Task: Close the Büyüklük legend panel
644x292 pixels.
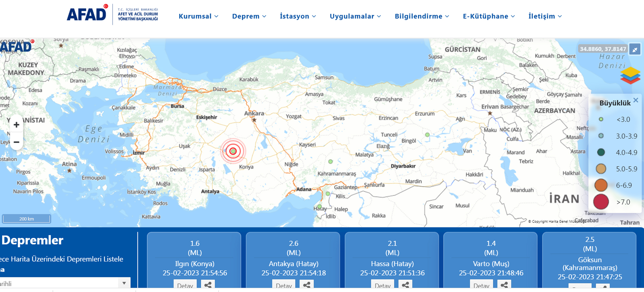Action: click(x=636, y=100)
